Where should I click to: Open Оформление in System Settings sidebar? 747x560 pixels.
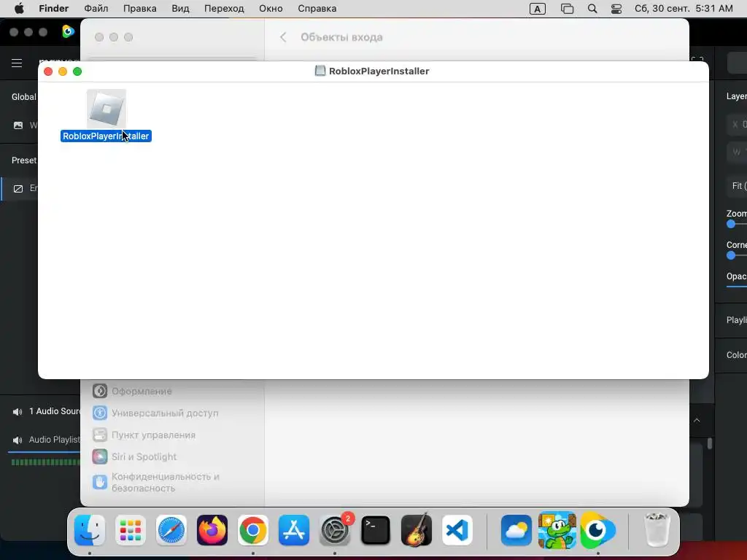(x=132, y=391)
